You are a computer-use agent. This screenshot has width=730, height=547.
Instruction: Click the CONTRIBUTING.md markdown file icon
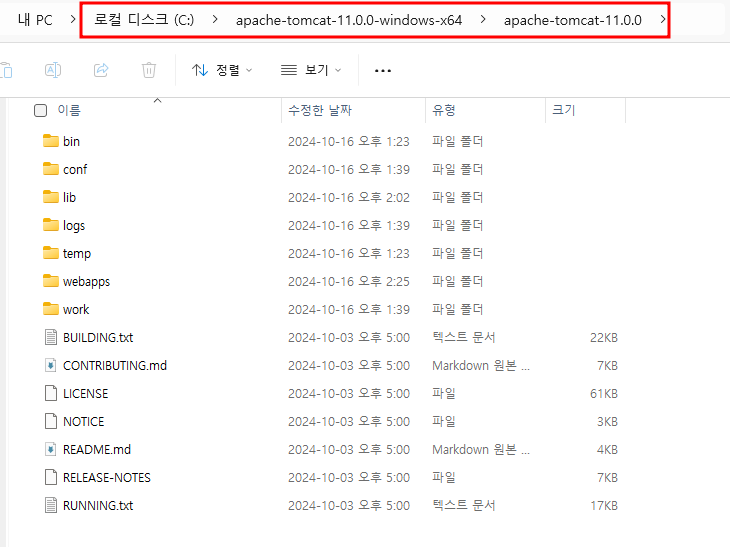(x=51, y=365)
